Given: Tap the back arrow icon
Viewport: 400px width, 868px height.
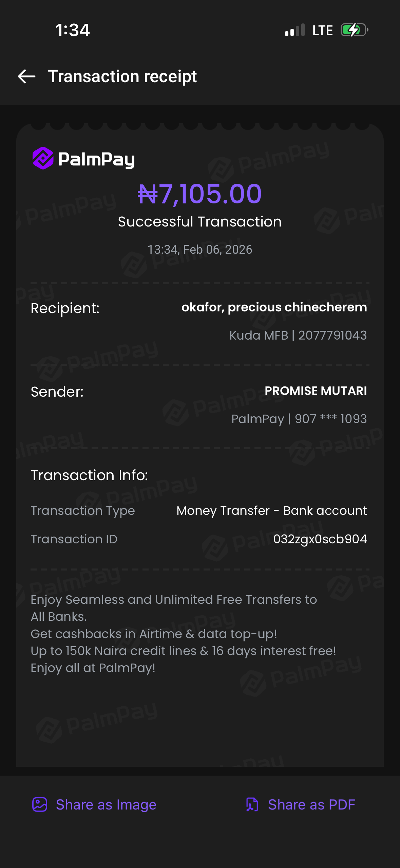Looking at the screenshot, I should pos(26,76).
